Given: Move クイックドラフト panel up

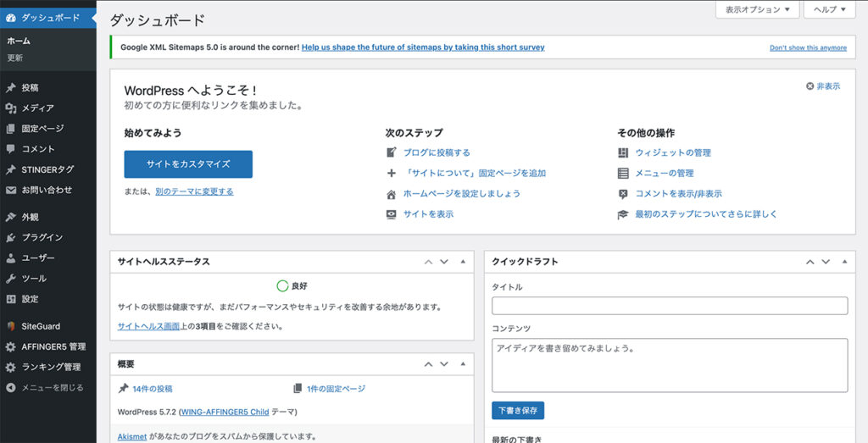Looking at the screenshot, I should click(810, 262).
